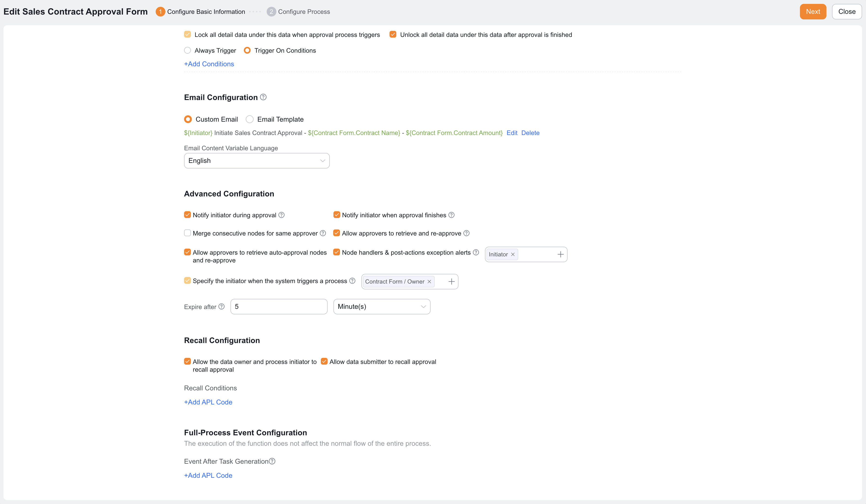Uncheck Notify initiator when approval finishes

click(336, 215)
